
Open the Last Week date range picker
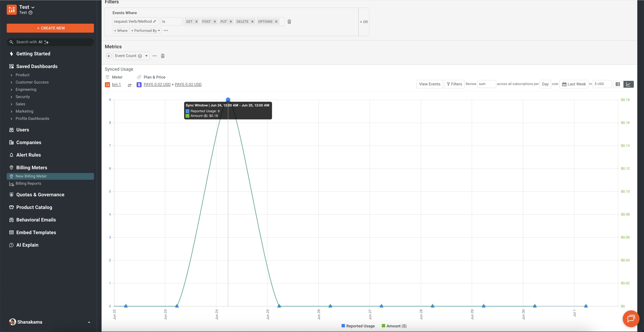[574, 84]
